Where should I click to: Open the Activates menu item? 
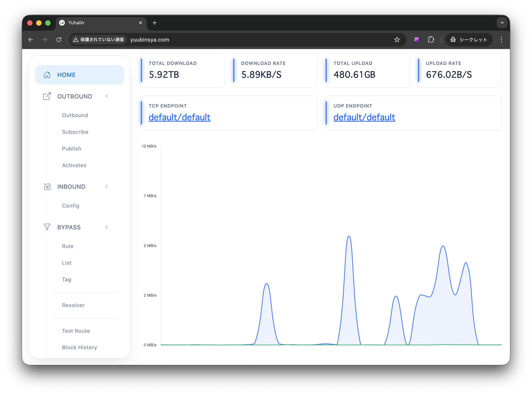74,165
